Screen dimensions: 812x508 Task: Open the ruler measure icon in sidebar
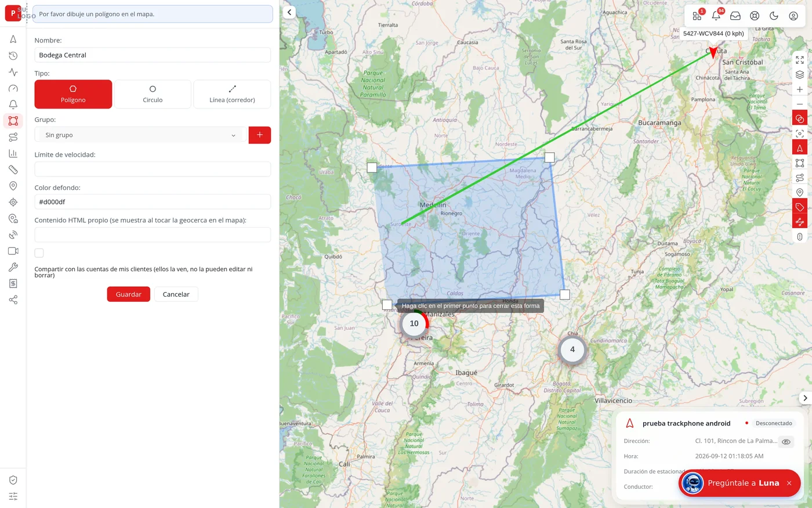13,170
